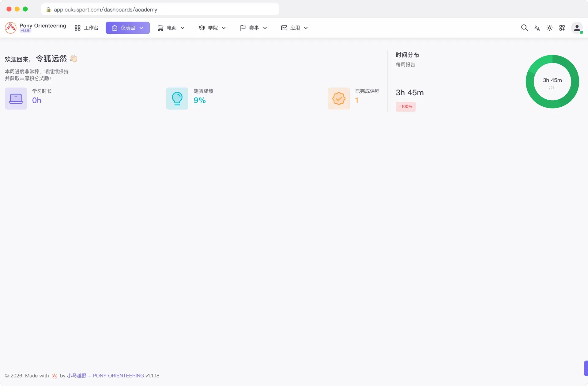Click the 每周报告 subtitle
Screen dimensions: 588x386
click(x=405, y=64)
